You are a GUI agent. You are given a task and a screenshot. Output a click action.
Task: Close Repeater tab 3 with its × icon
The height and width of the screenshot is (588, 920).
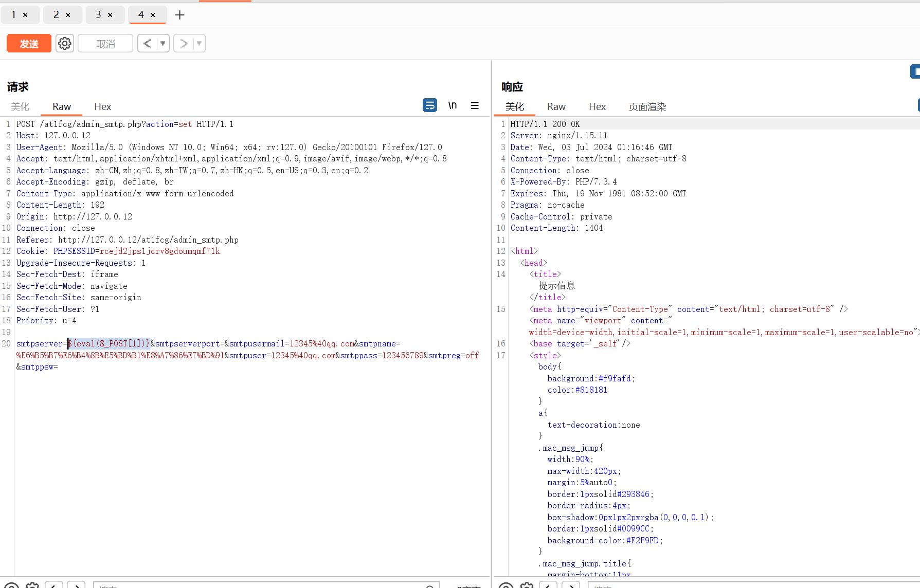tap(110, 15)
